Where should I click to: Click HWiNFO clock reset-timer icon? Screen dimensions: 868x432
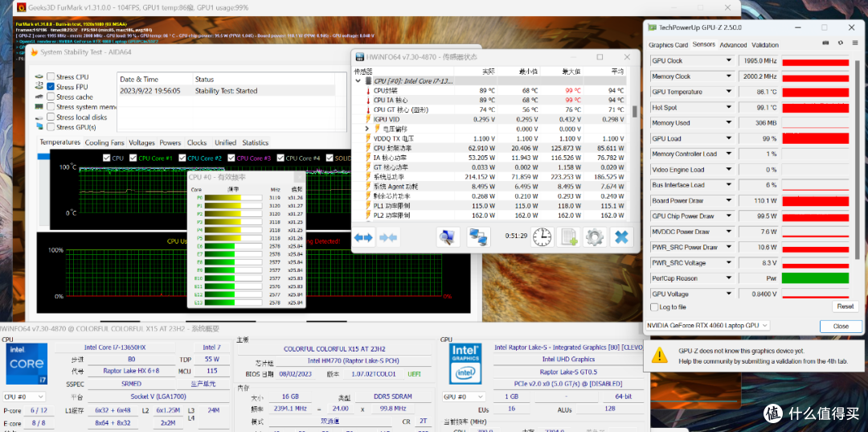542,237
